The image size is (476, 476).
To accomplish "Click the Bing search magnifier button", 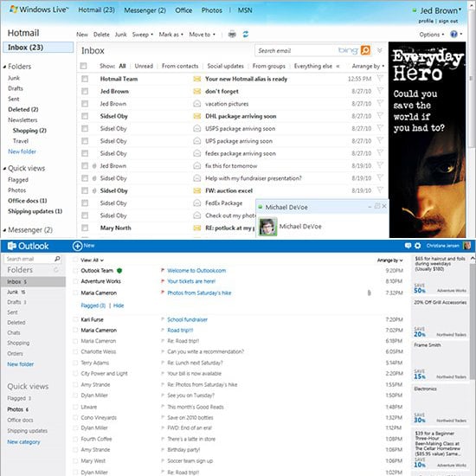I will [366, 50].
